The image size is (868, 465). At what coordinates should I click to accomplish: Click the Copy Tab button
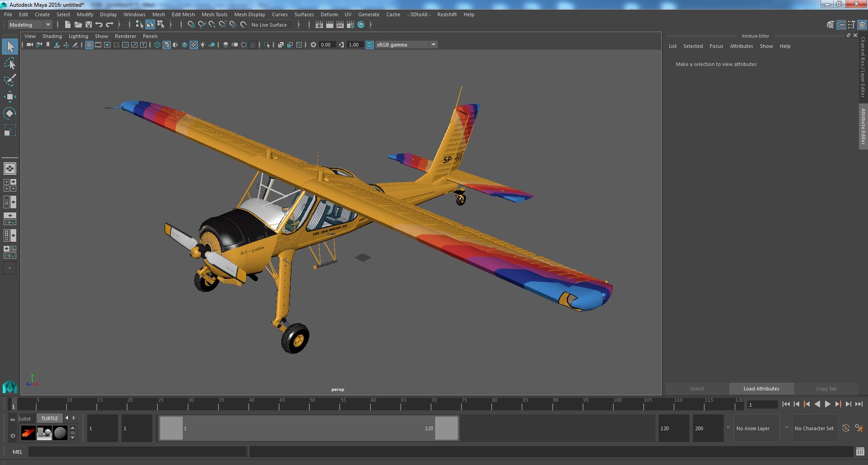pos(826,389)
